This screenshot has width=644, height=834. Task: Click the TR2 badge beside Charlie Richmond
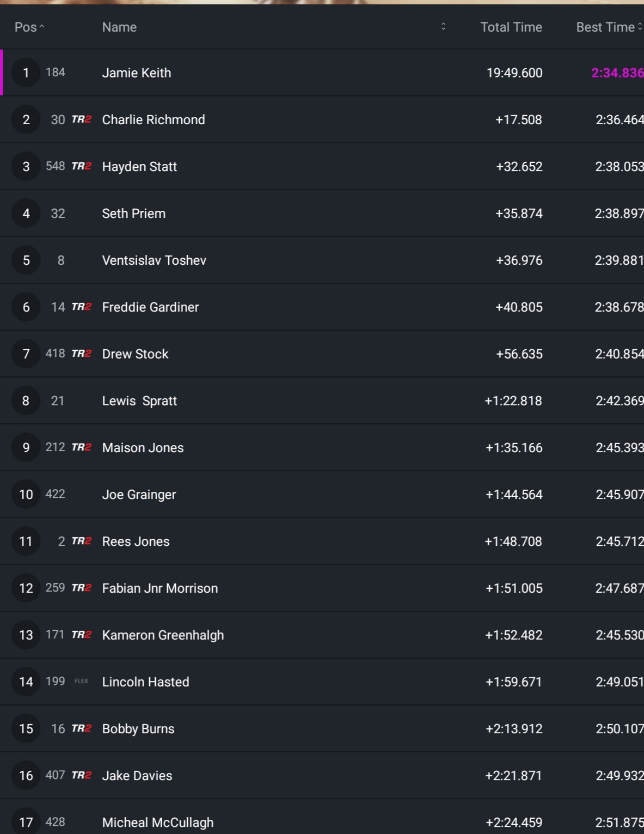pyautogui.click(x=81, y=119)
